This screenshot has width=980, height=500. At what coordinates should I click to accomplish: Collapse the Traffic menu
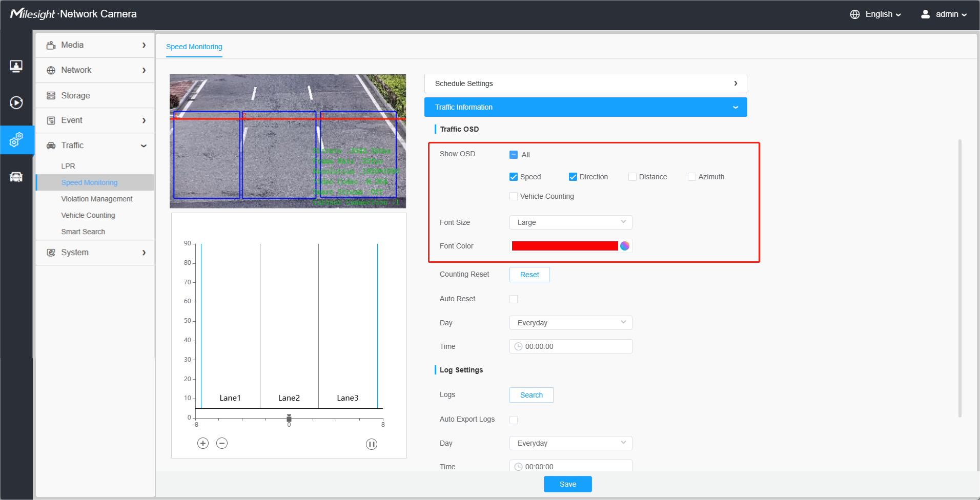95,145
